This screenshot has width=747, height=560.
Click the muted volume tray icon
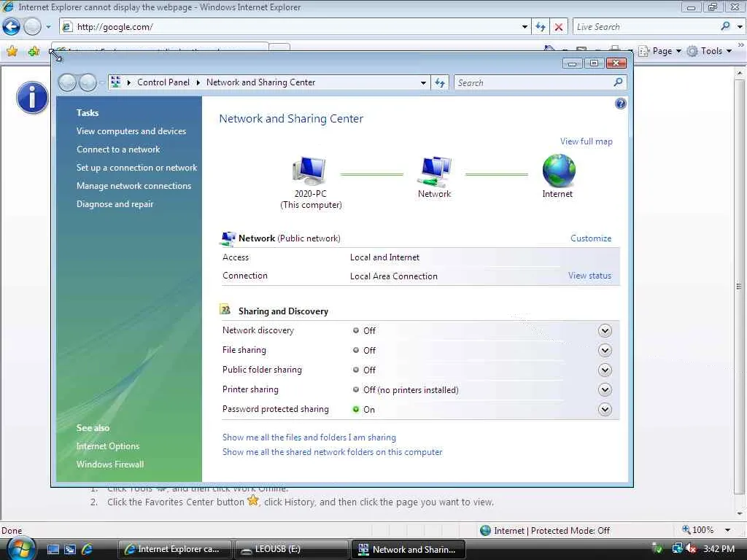(x=690, y=548)
